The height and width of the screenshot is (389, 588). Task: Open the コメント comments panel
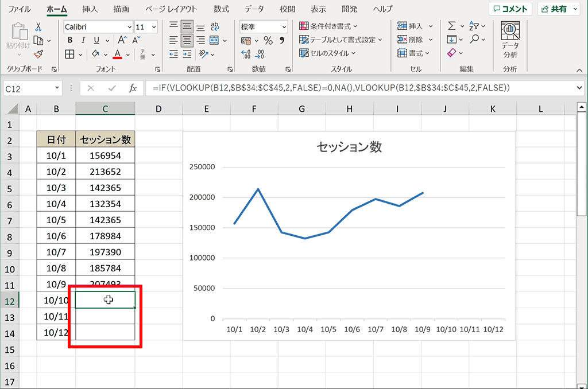(510, 8)
